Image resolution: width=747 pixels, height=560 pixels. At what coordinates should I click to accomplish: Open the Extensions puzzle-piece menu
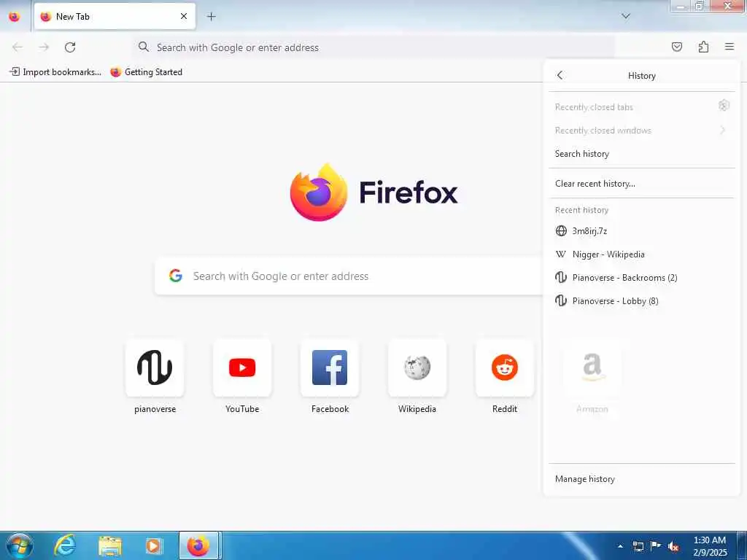tap(703, 47)
